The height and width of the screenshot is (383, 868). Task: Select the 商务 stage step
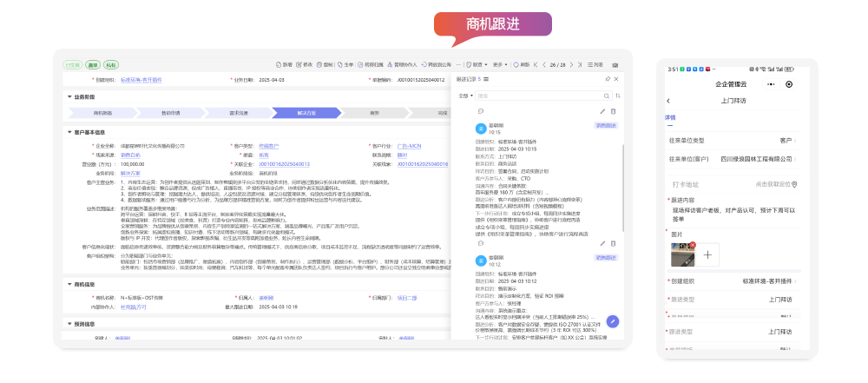[x=374, y=113]
